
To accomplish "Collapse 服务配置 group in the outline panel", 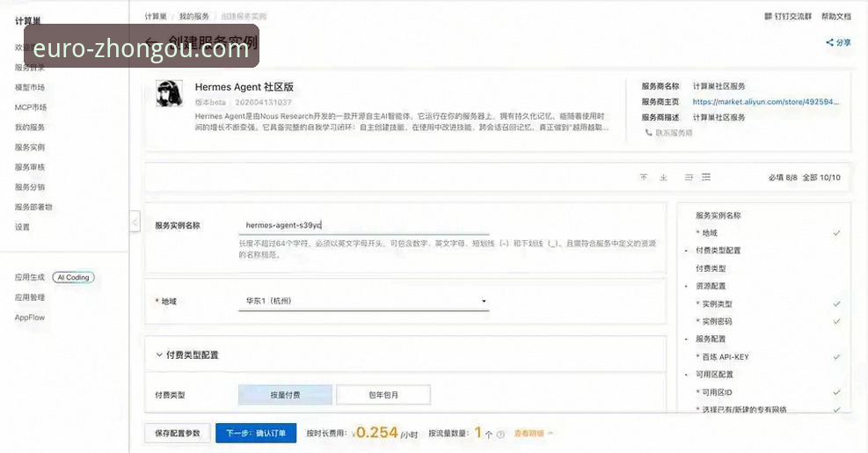I will tap(687, 339).
